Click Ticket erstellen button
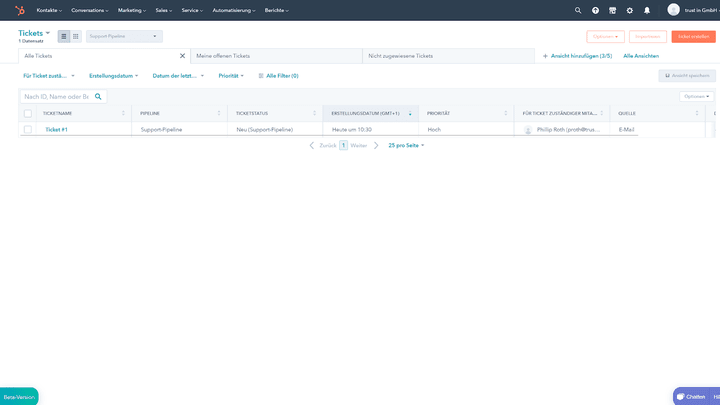 [x=693, y=37]
